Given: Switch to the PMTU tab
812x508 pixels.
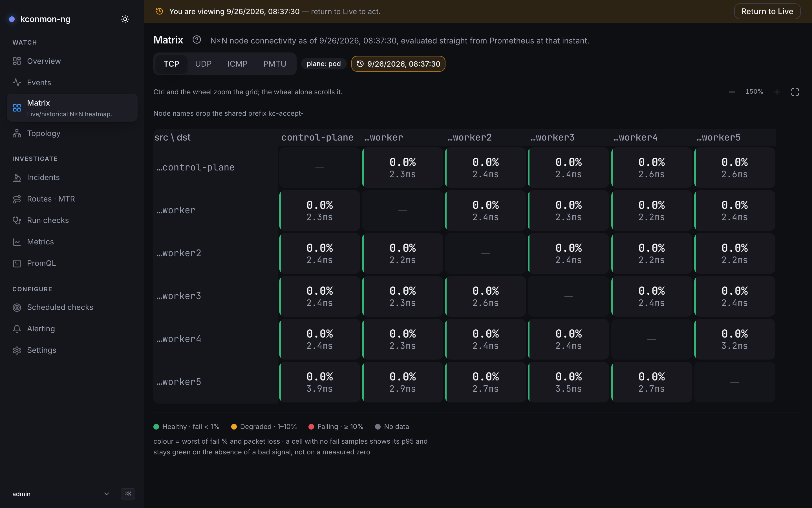Looking at the screenshot, I should [x=274, y=64].
